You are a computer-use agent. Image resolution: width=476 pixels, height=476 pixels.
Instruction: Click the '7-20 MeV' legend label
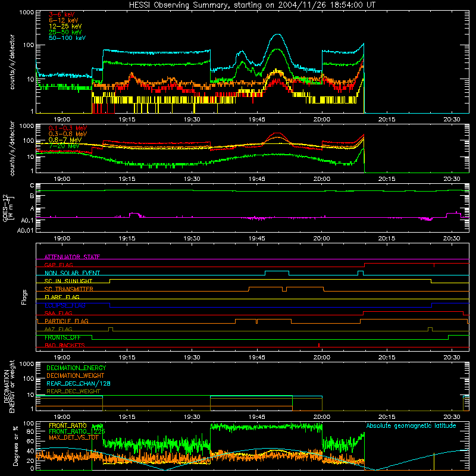64,146
